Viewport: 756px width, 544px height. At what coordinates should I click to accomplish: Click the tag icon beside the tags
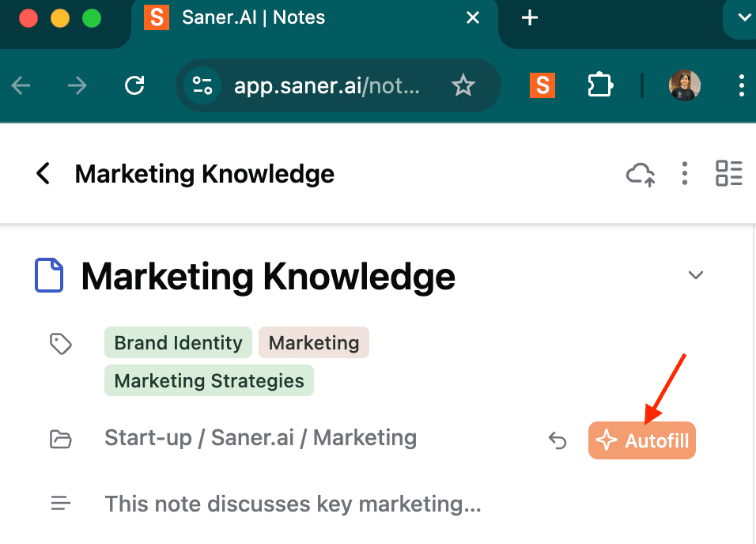tap(61, 344)
